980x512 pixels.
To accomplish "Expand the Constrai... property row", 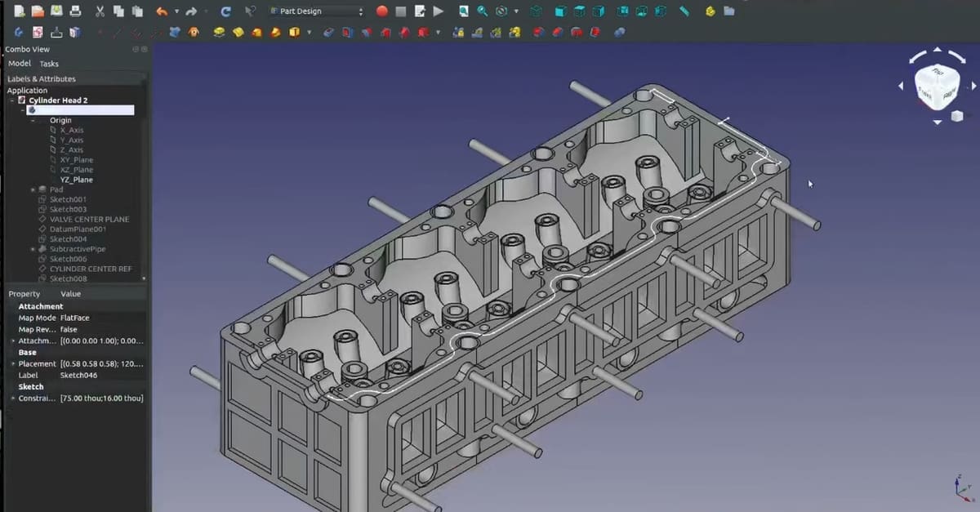I will (x=12, y=398).
